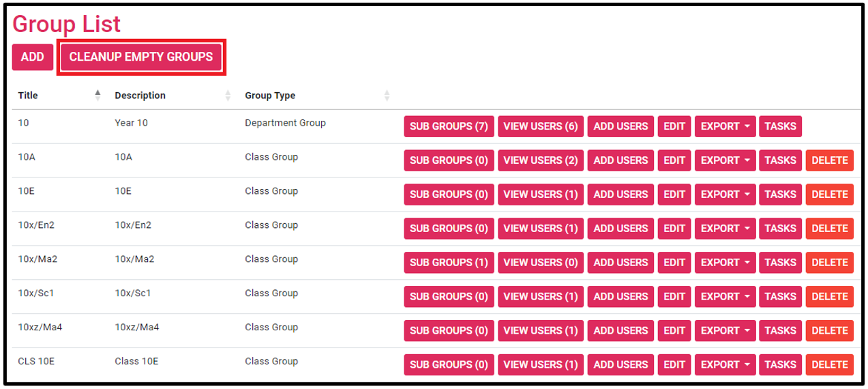Expand Export options for CLS 10E

pyautogui.click(x=725, y=364)
